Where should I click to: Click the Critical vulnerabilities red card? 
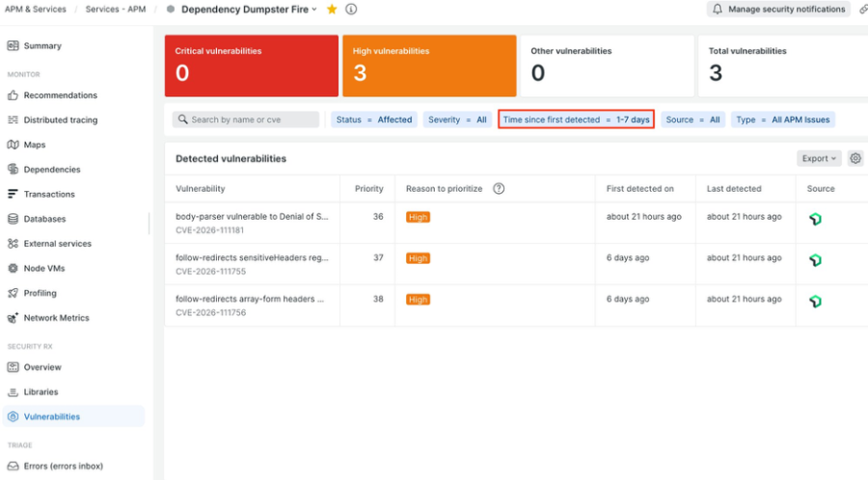pos(252,66)
